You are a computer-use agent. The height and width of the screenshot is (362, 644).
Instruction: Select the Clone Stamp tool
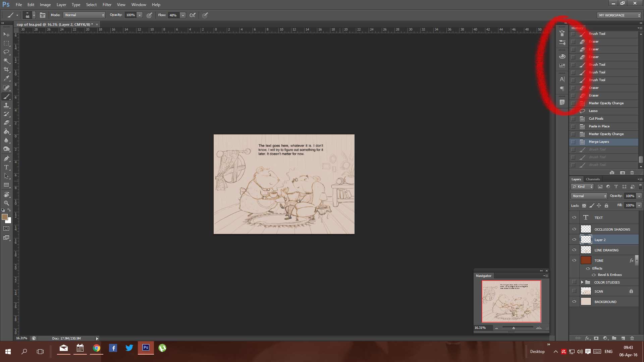[x=6, y=105]
